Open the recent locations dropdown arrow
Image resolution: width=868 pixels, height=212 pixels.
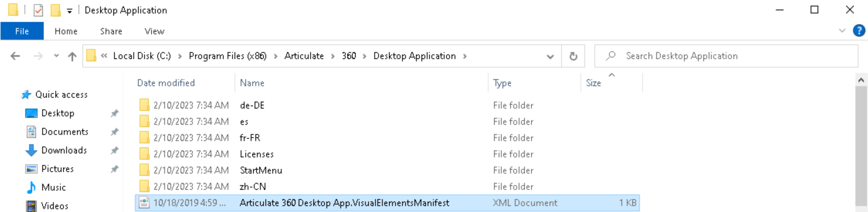[x=56, y=56]
